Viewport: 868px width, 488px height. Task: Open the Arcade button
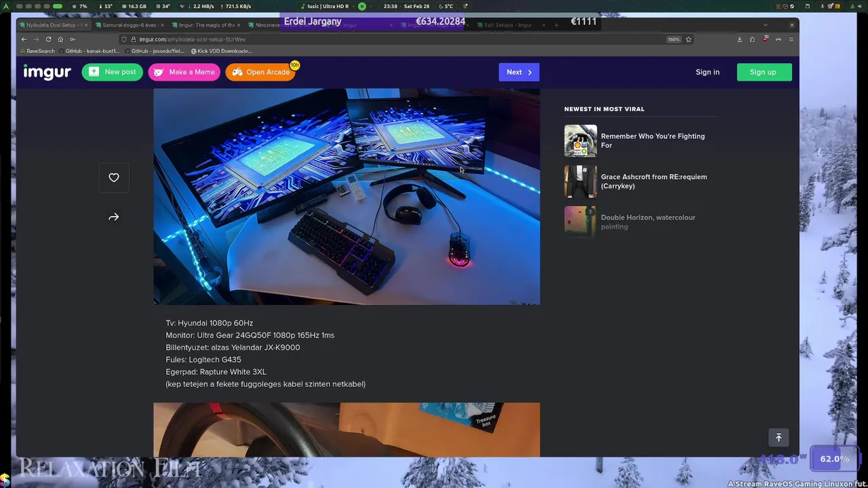pyautogui.click(x=260, y=72)
